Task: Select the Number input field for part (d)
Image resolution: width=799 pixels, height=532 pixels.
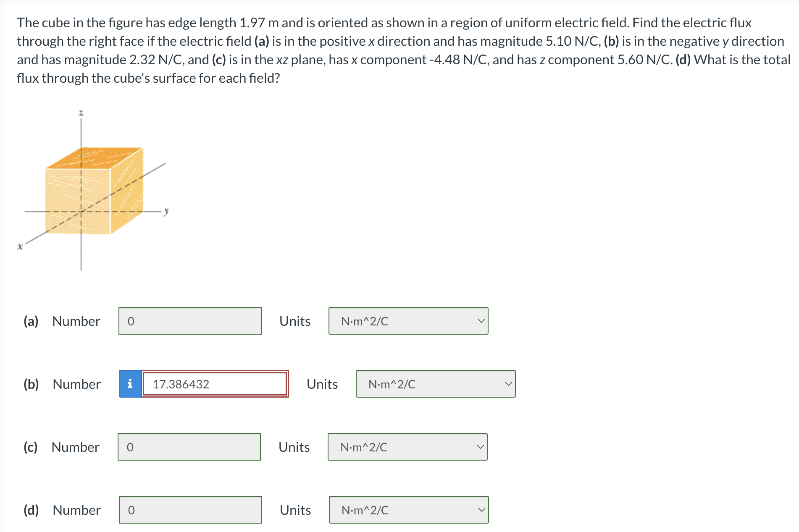Action: [190, 510]
